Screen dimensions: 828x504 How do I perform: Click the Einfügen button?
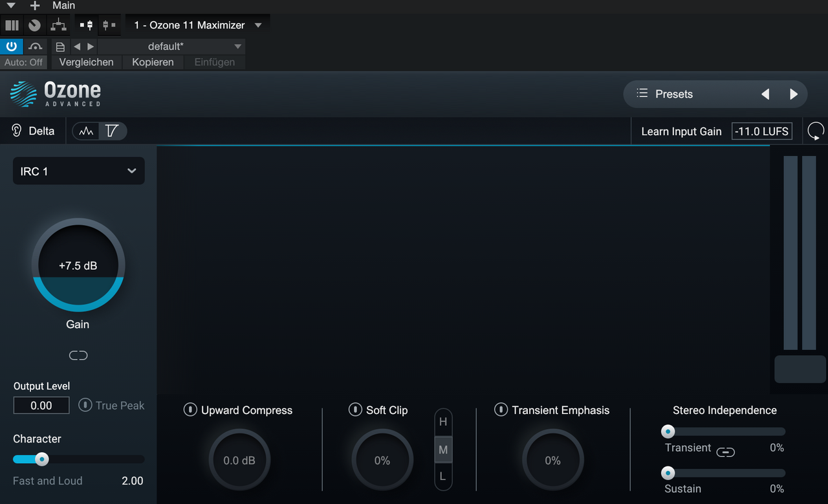pos(215,62)
